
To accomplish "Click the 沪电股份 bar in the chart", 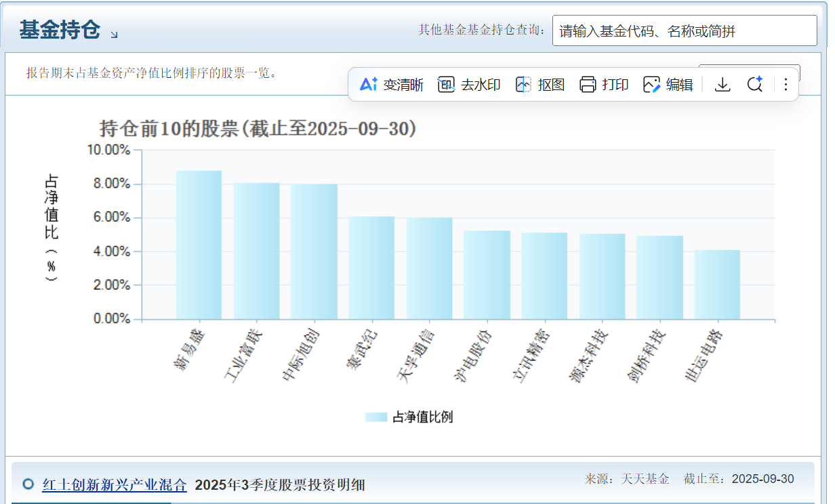I will pyautogui.click(x=487, y=275).
